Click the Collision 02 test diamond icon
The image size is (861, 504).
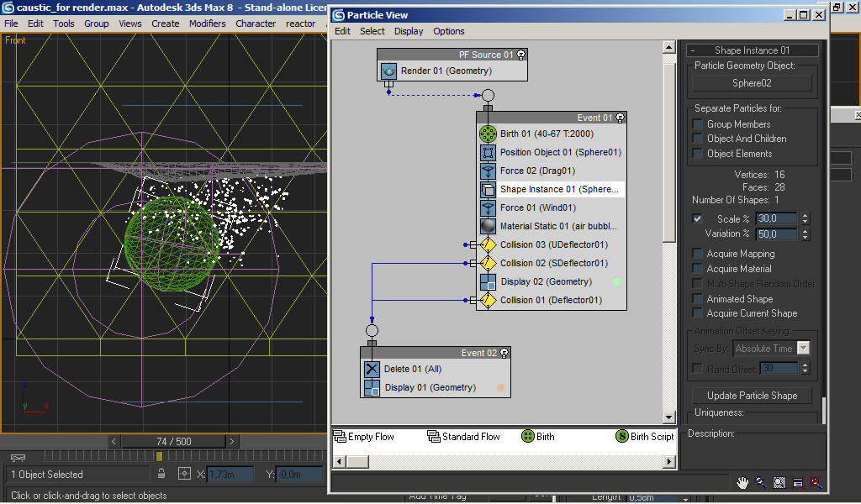(488, 263)
